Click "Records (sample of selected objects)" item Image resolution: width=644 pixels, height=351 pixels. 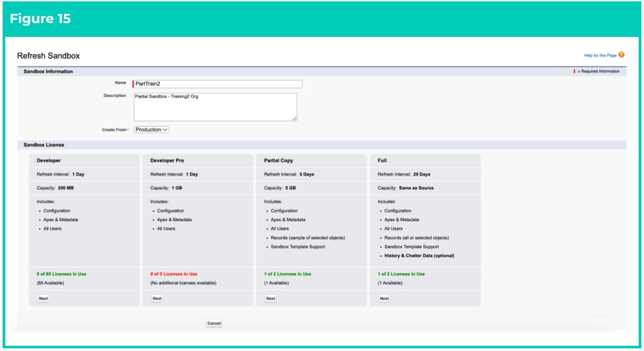click(307, 238)
